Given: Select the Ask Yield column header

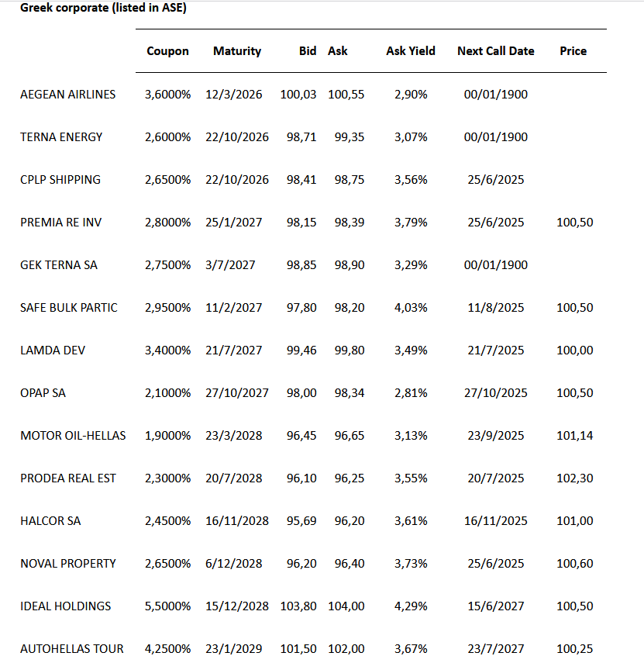Looking at the screenshot, I should [x=411, y=51].
